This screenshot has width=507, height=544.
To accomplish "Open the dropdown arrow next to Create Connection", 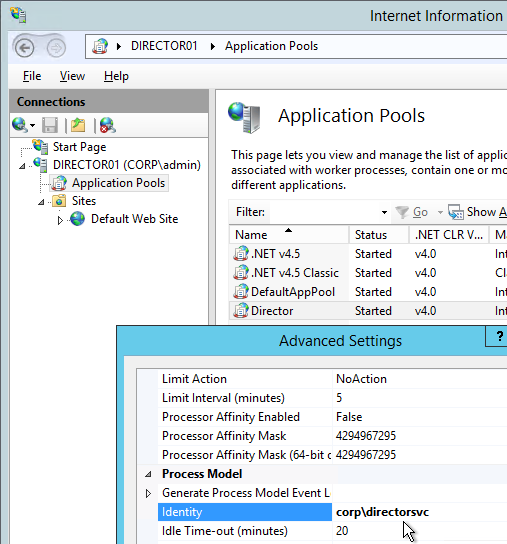I will [x=32, y=126].
